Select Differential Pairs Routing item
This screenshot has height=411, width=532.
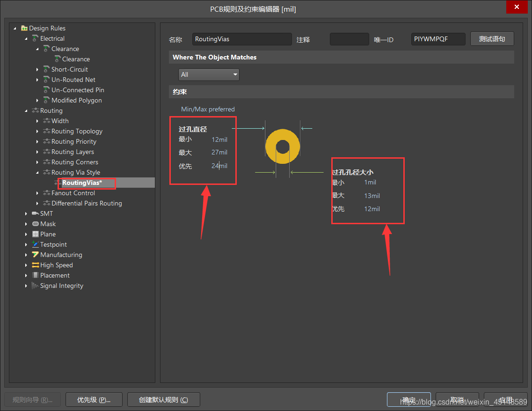[87, 203]
